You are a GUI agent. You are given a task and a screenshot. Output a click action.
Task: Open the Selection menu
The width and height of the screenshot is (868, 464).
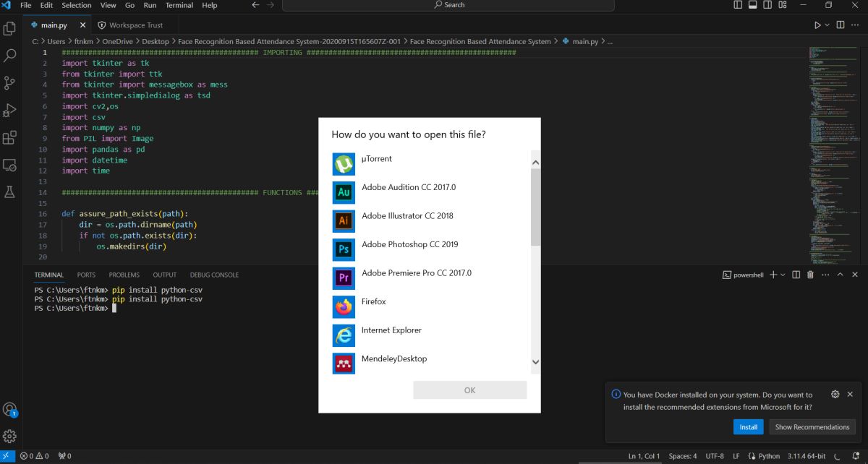77,5
